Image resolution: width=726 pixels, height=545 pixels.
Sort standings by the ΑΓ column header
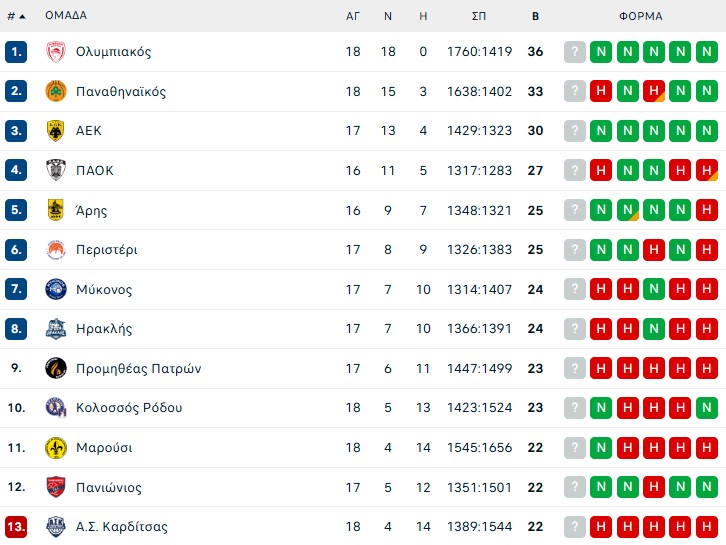click(x=353, y=16)
